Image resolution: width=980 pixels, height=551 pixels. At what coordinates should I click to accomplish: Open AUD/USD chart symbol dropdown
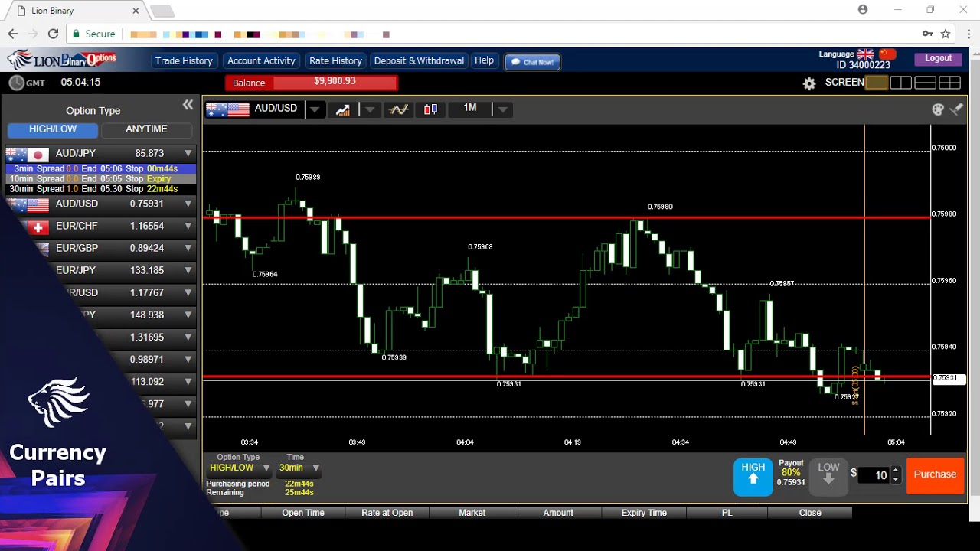(x=315, y=109)
